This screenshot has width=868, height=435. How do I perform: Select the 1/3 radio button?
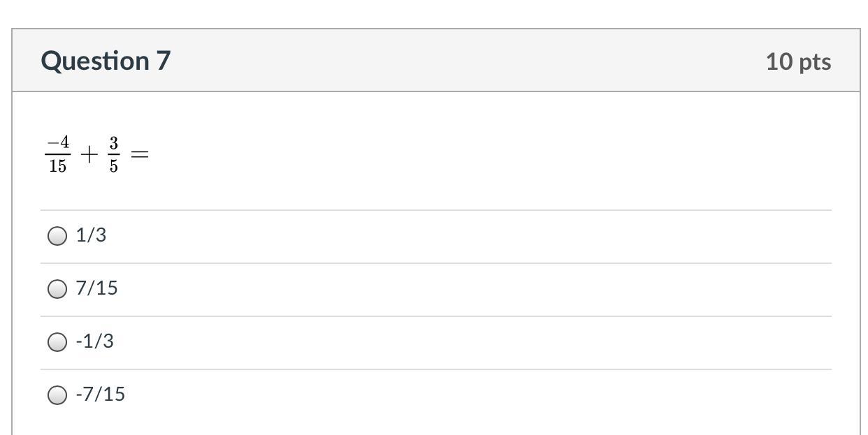[x=57, y=236]
